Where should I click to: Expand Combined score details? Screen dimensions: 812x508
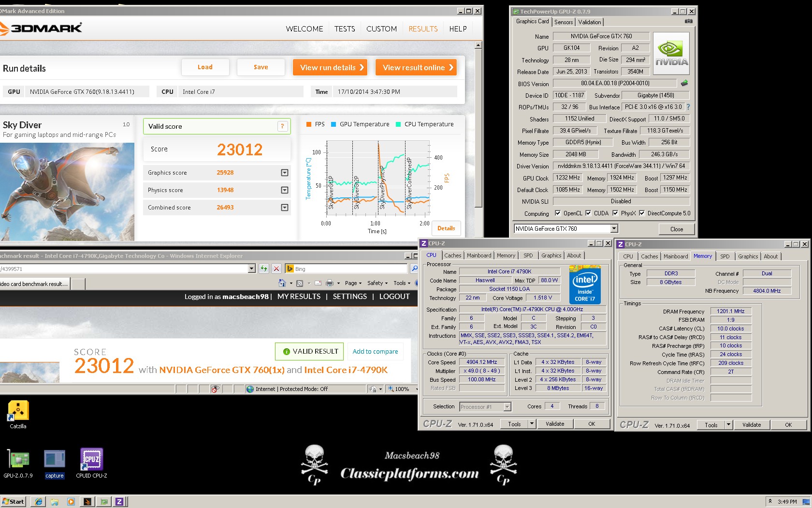(285, 208)
